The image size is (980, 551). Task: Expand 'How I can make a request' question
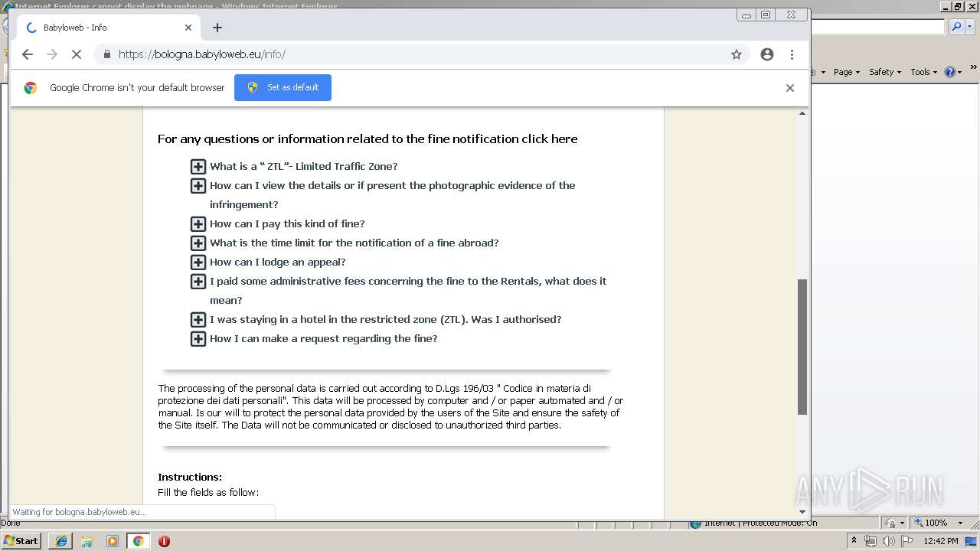point(198,338)
